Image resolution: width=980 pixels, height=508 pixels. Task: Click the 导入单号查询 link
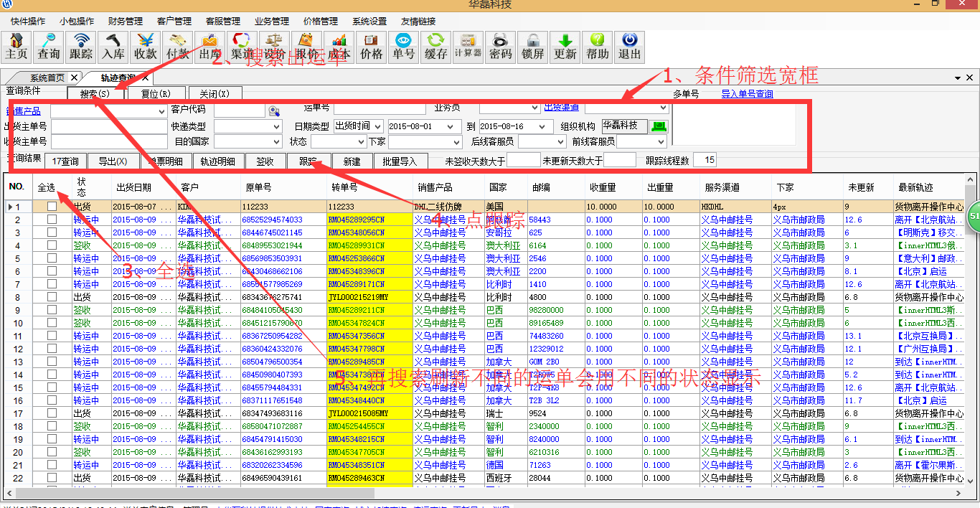(747, 94)
